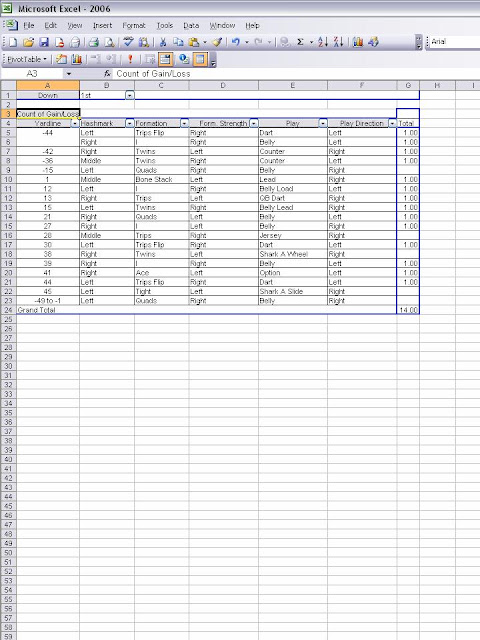Open the File menu

point(29,26)
